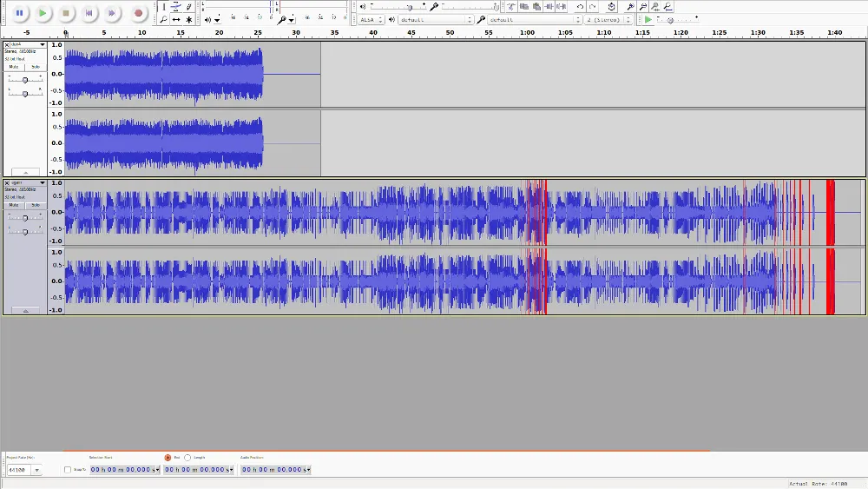Viewport: 868px width, 489px height.
Task: Open the recording channels dropdown, 2 (Stereo)
Action: [608, 20]
